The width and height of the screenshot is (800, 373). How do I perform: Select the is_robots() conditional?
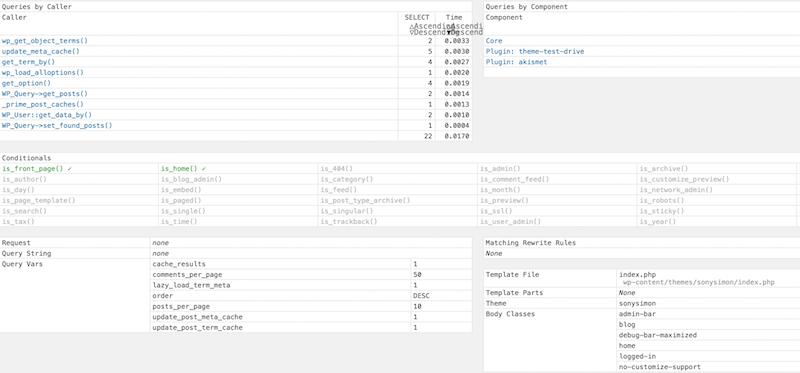(x=662, y=201)
